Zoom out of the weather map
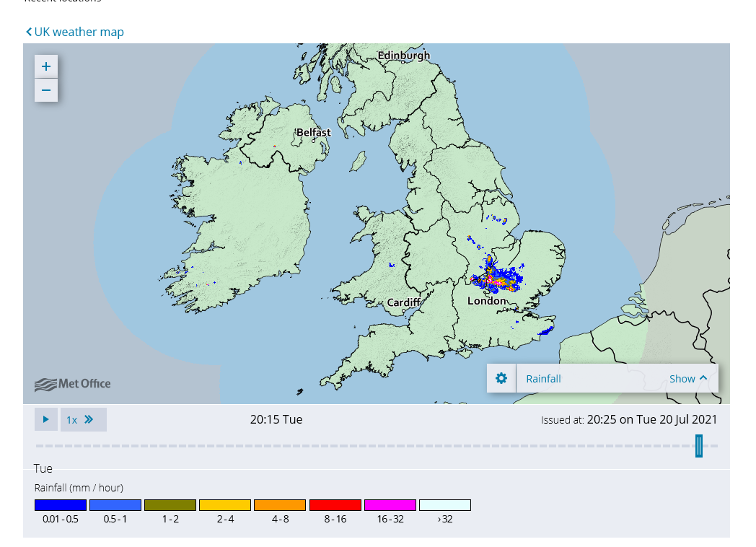756x547 pixels. point(45,90)
